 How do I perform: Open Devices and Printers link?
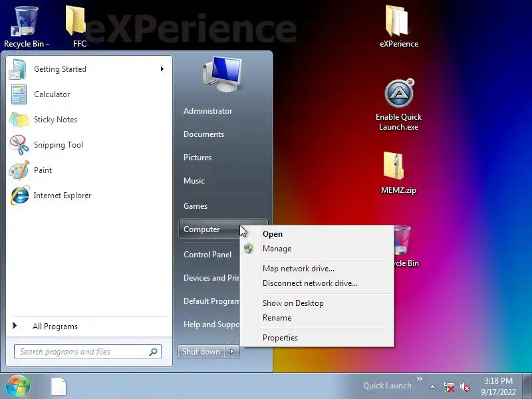211,278
